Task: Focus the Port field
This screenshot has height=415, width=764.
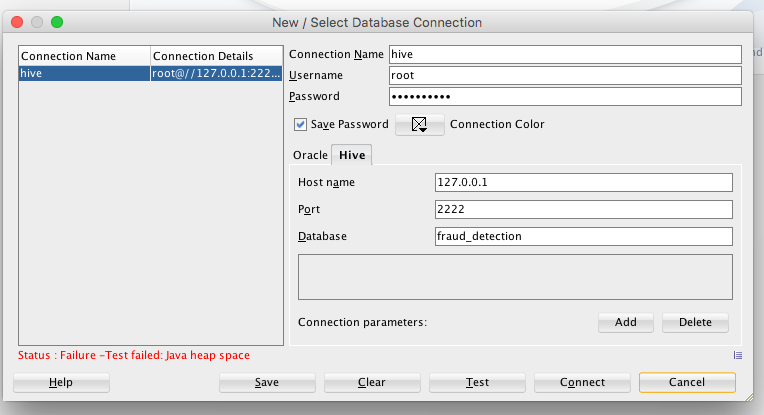Action: click(583, 210)
